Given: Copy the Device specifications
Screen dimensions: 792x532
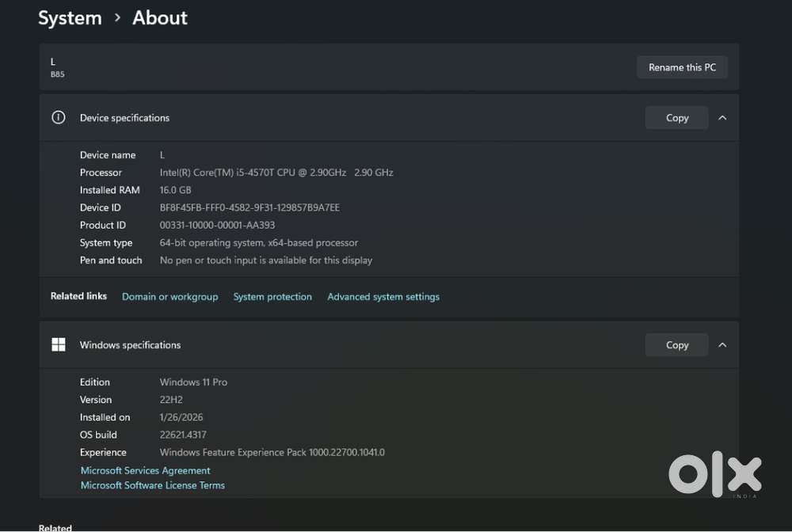Looking at the screenshot, I should [x=676, y=118].
